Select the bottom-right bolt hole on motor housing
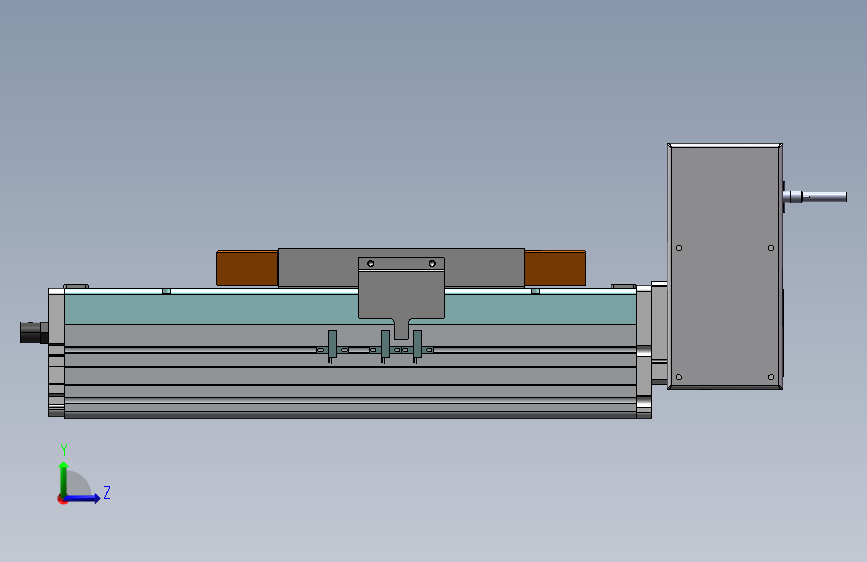Viewport: 867px width, 562px height. (x=771, y=377)
